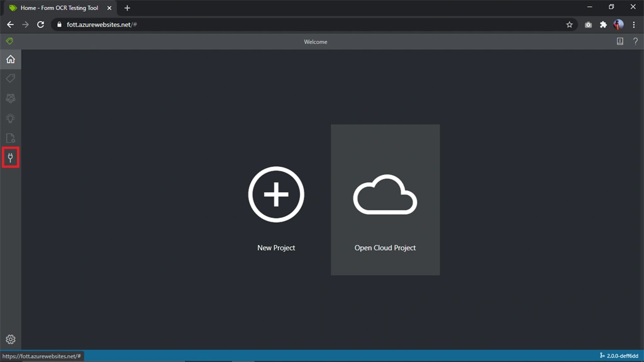Click the camera extension icon
This screenshot has width=644, height=362.
(x=588, y=25)
